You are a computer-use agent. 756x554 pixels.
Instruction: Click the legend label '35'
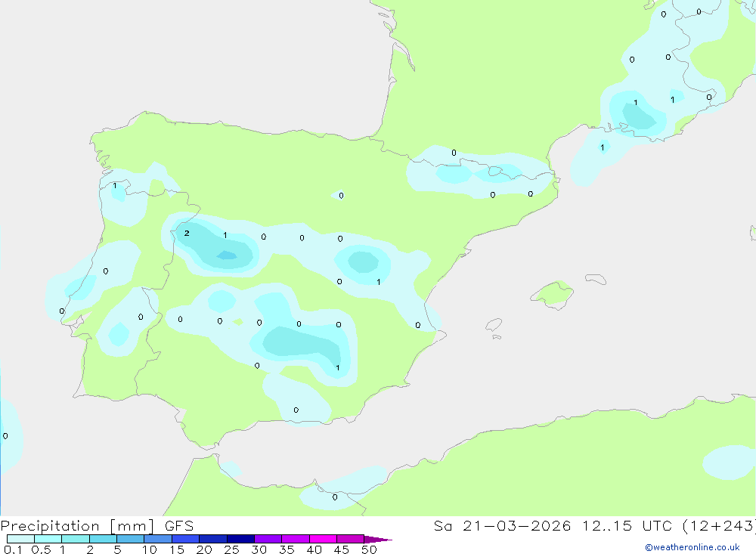coord(287,549)
